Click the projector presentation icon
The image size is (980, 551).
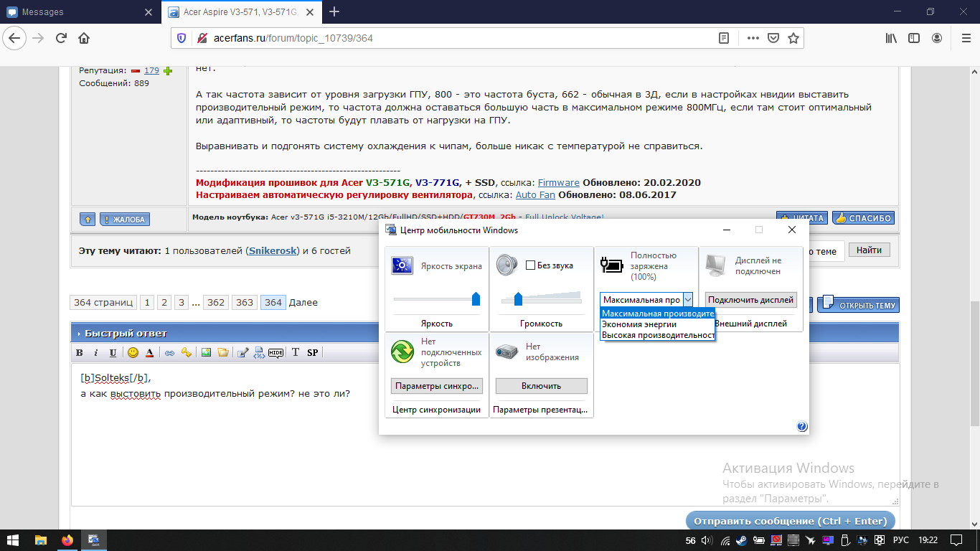tap(507, 352)
